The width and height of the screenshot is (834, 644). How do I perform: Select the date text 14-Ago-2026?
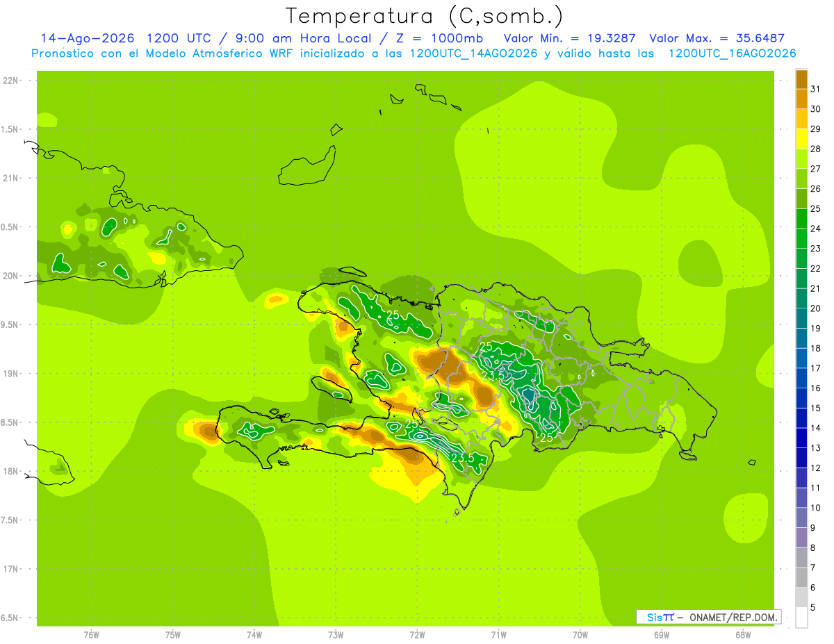click(x=87, y=38)
